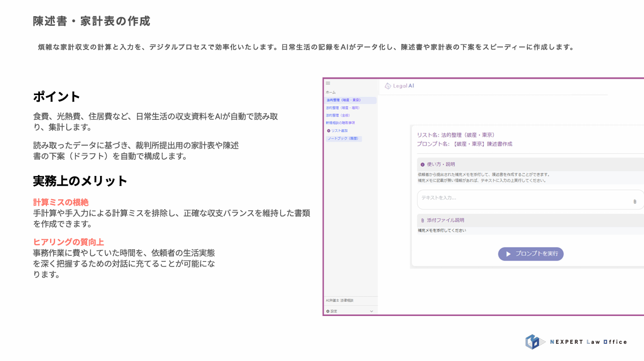This screenshot has width=644, height=361.
Task: Select 法的整理（全般）in the sidebar
Action: pyautogui.click(x=339, y=115)
